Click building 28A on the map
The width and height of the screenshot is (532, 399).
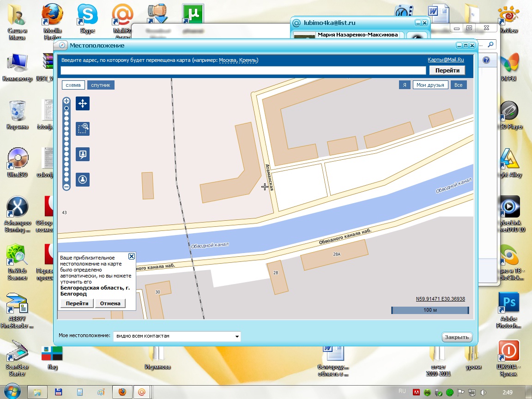click(334, 254)
